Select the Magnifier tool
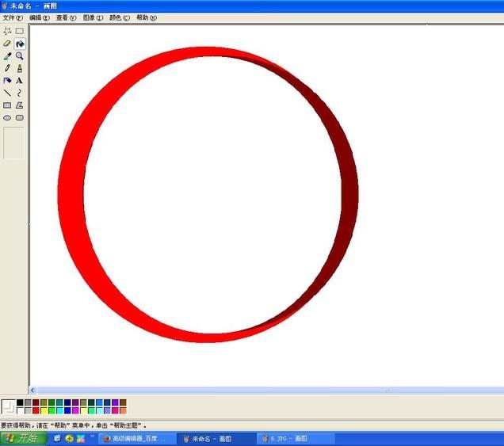504x446 pixels. click(20, 56)
